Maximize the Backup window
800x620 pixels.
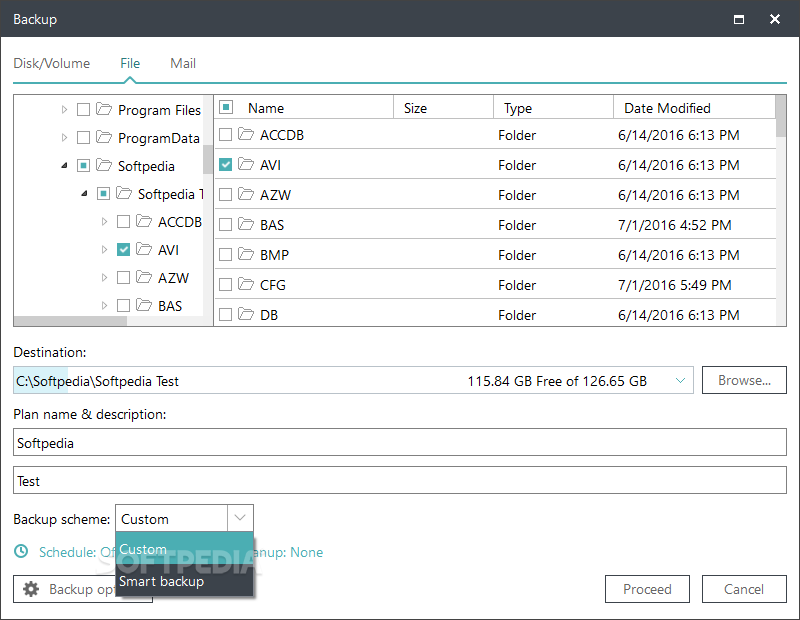739,19
